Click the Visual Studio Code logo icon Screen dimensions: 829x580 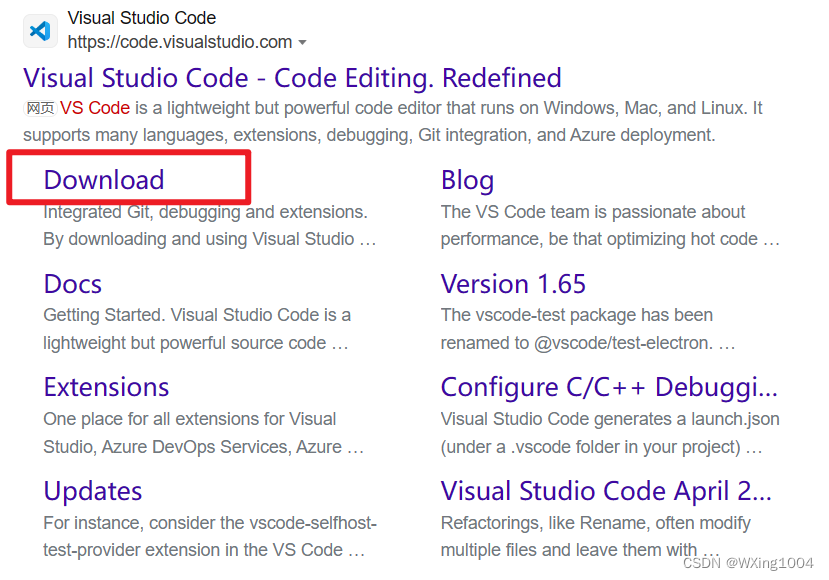pyautogui.click(x=38, y=30)
